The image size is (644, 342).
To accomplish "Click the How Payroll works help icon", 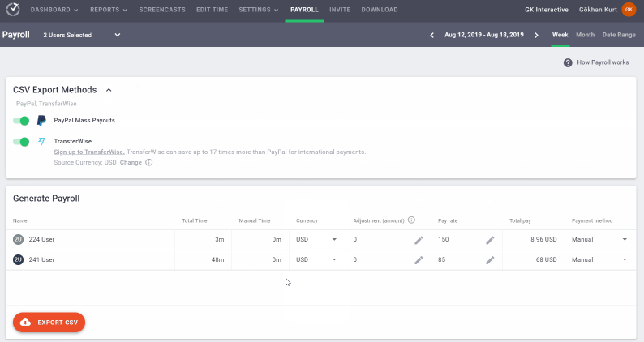I will (568, 63).
